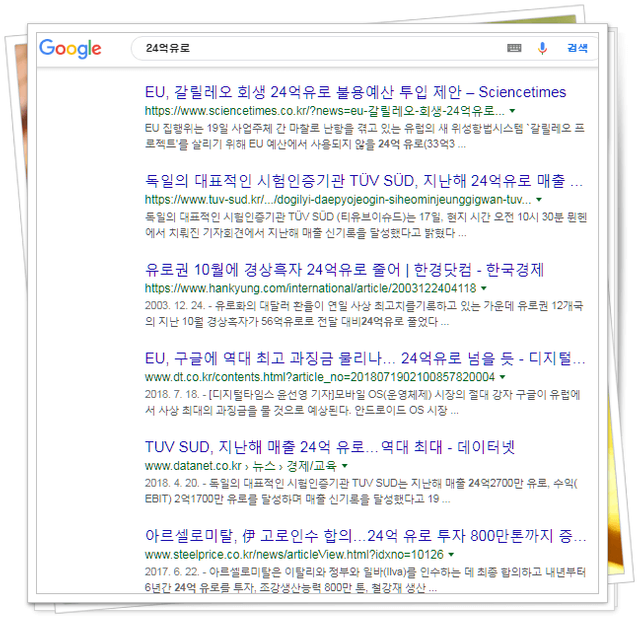The height and width of the screenshot is (618, 640).
Task: Open the TÜV SÜD 시험인증기관 result title
Action: [364, 181]
